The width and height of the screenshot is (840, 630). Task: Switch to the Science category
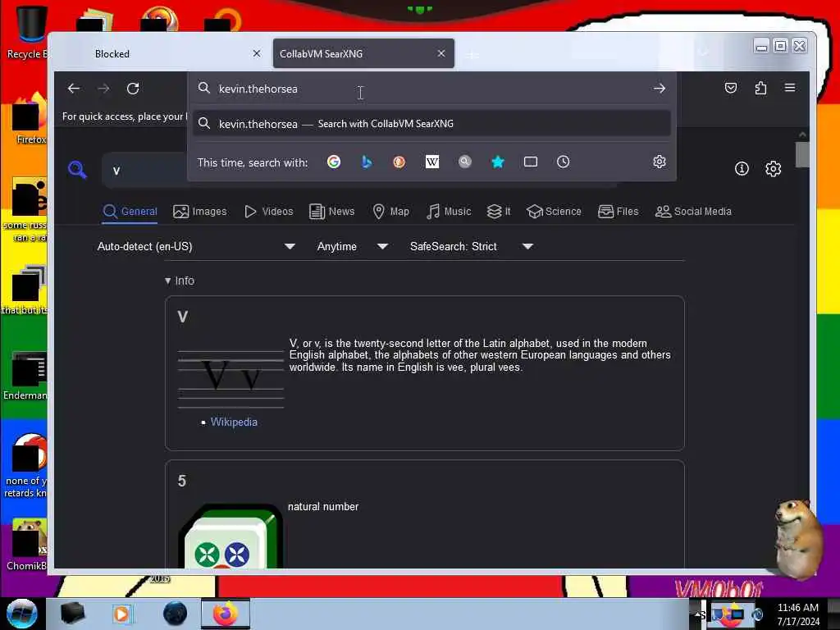click(x=554, y=212)
